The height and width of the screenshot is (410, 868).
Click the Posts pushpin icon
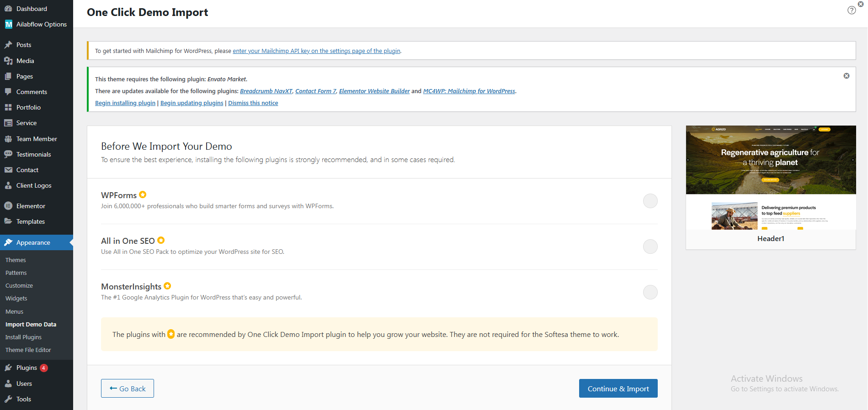[8, 45]
